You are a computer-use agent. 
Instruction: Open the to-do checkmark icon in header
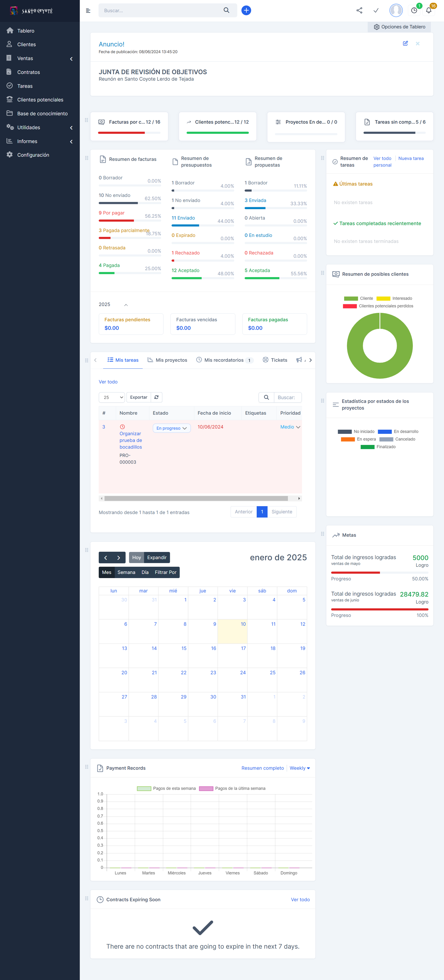(376, 11)
